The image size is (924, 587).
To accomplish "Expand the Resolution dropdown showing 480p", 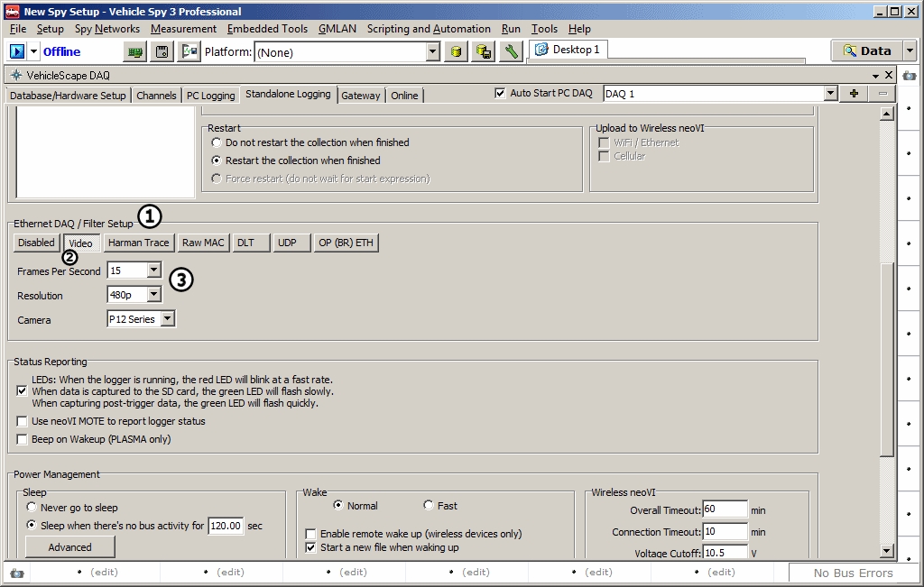I will [x=153, y=294].
